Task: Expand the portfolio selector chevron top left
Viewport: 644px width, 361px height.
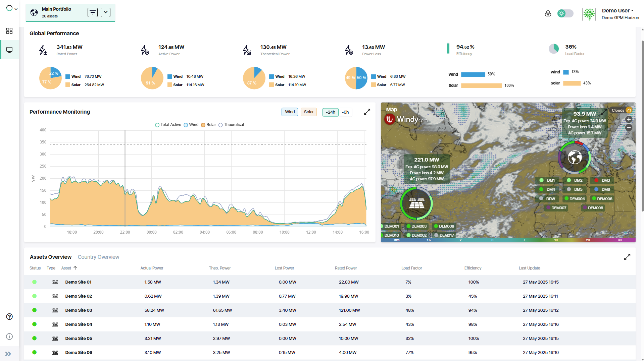Action: (x=15, y=9)
